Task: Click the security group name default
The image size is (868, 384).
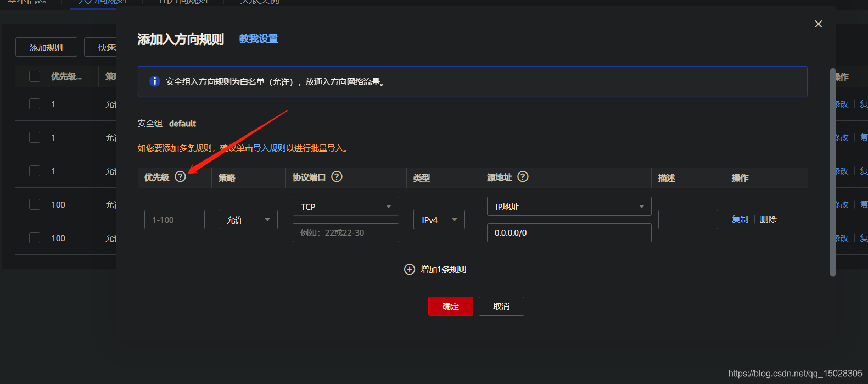Action: [x=182, y=124]
